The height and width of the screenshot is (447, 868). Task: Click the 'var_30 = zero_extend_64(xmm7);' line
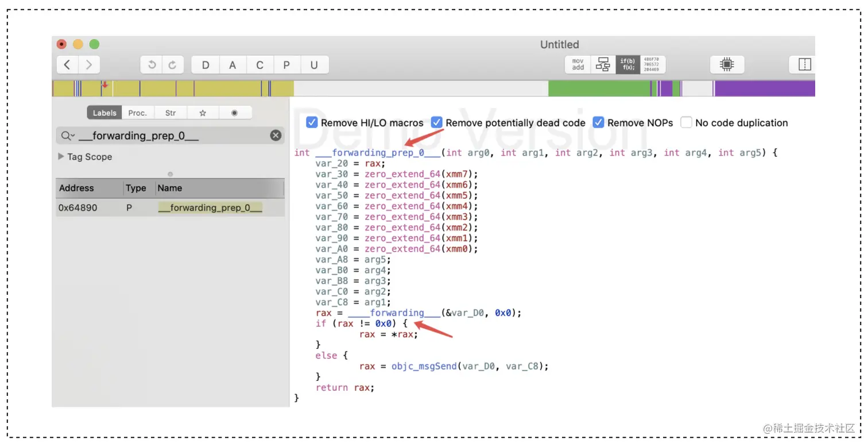click(396, 174)
